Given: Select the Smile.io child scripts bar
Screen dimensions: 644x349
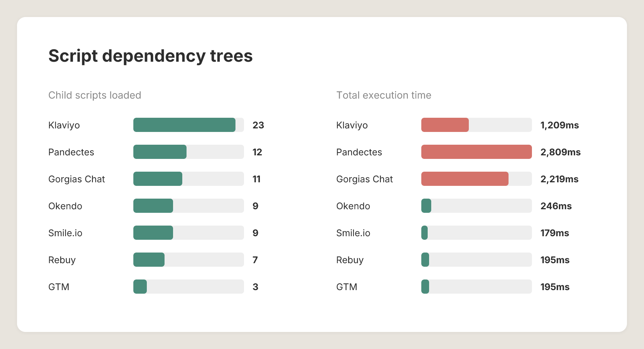Looking at the screenshot, I should 153,233.
